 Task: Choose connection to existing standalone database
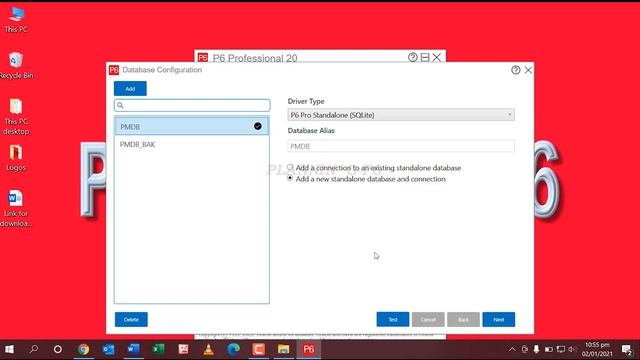click(x=290, y=167)
